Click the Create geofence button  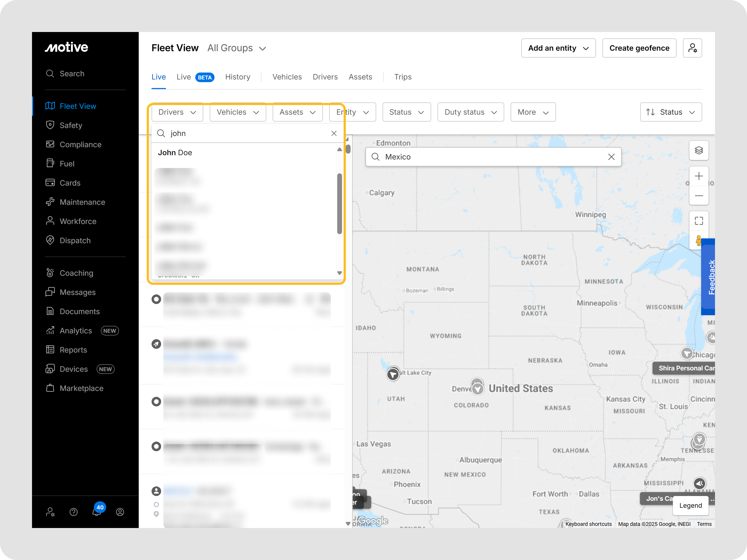pyautogui.click(x=639, y=48)
